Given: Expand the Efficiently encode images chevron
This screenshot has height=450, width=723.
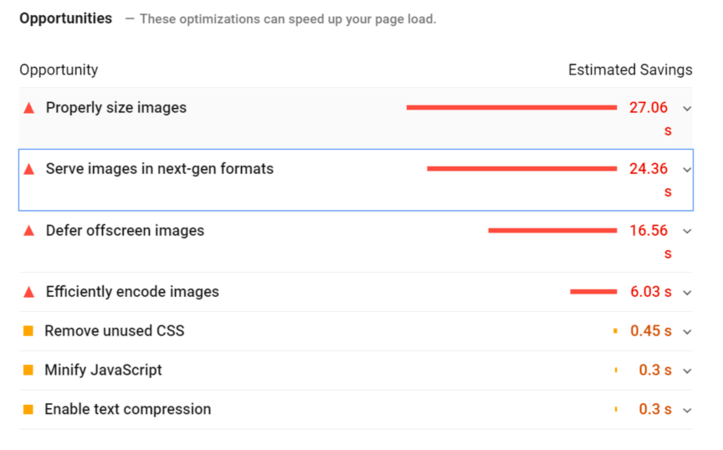Looking at the screenshot, I should [687, 293].
